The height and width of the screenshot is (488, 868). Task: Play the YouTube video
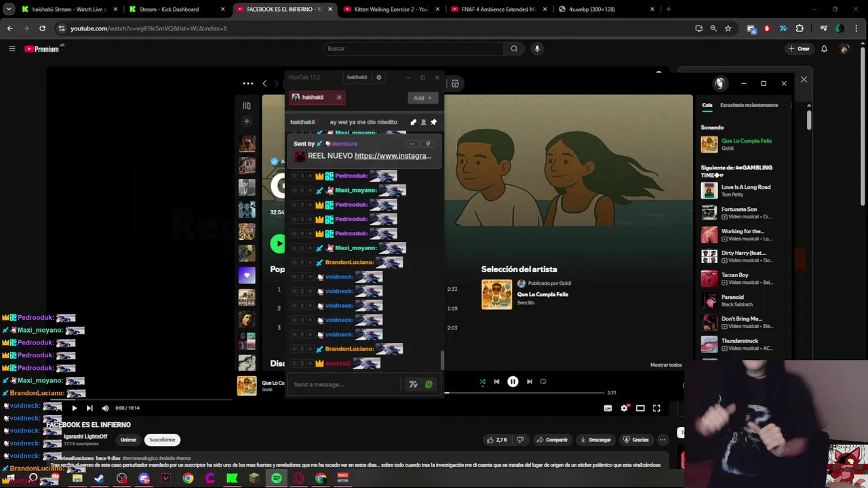click(74, 408)
